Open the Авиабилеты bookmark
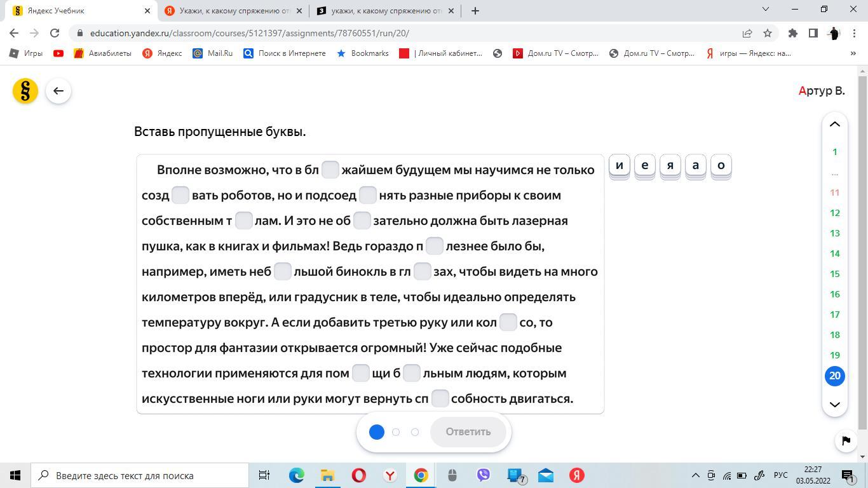The height and width of the screenshot is (488, 868). (x=102, y=53)
